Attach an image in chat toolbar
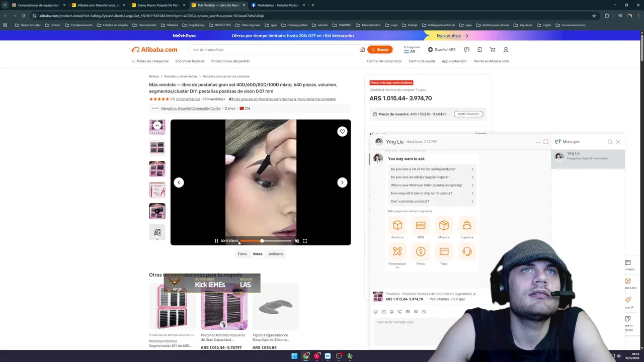This screenshot has height=362, width=644. click(x=383, y=312)
